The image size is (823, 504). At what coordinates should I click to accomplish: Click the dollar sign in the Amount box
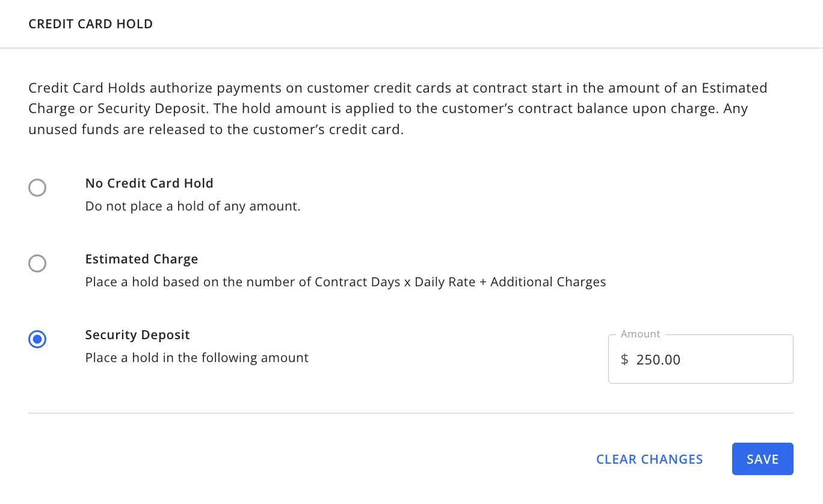[x=624, y=359]
